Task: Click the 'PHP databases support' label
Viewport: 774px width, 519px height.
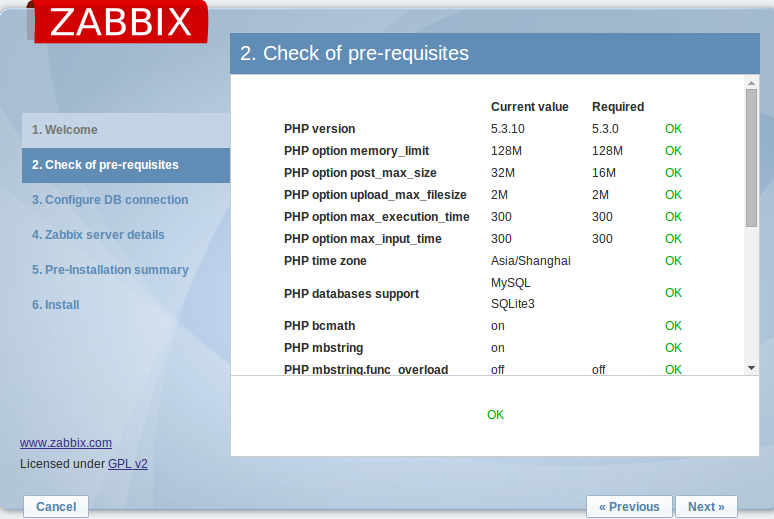Action: click(x=351, y=294)
